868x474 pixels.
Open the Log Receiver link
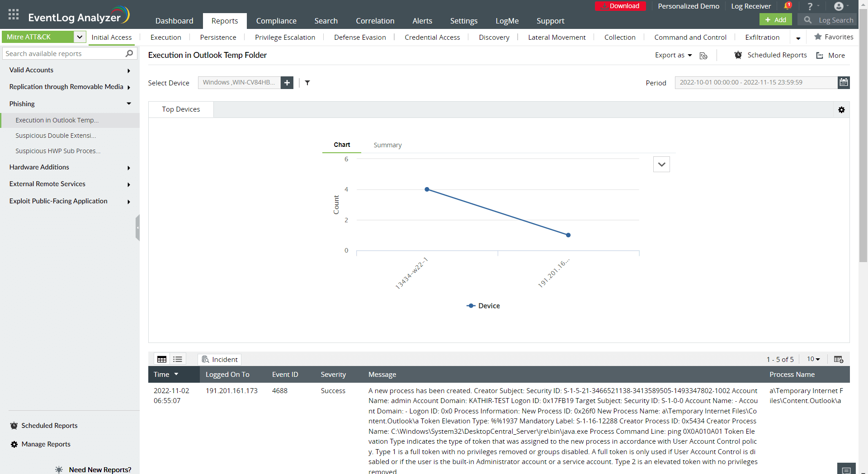tap(751, 6)
